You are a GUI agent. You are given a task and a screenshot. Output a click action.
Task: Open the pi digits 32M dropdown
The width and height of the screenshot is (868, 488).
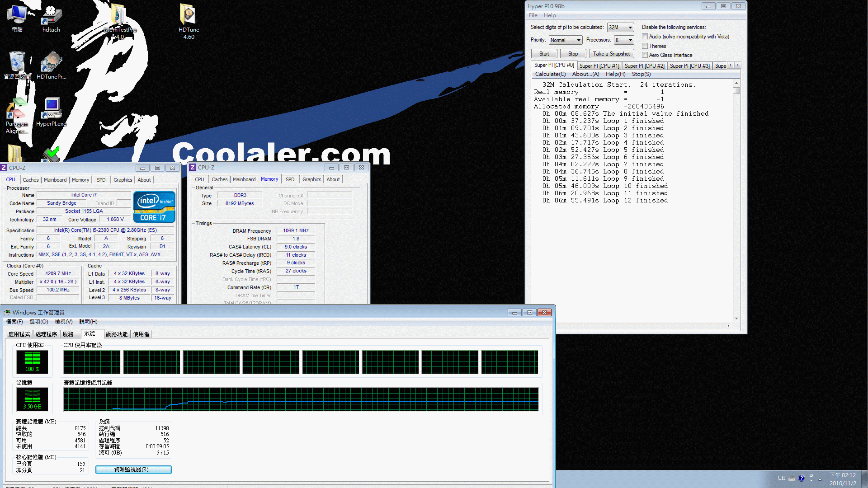coord(620,28)
